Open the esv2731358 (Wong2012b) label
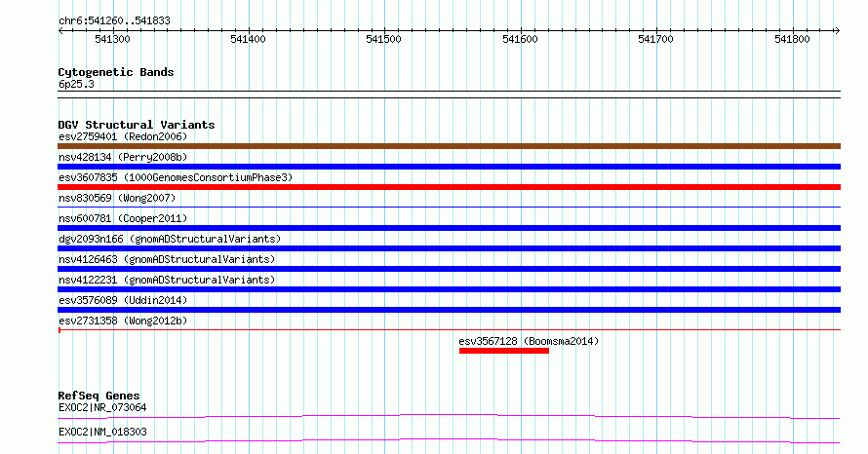Image resolution: width=868 pixels, height=454 pixels. (x=123, y=321)
